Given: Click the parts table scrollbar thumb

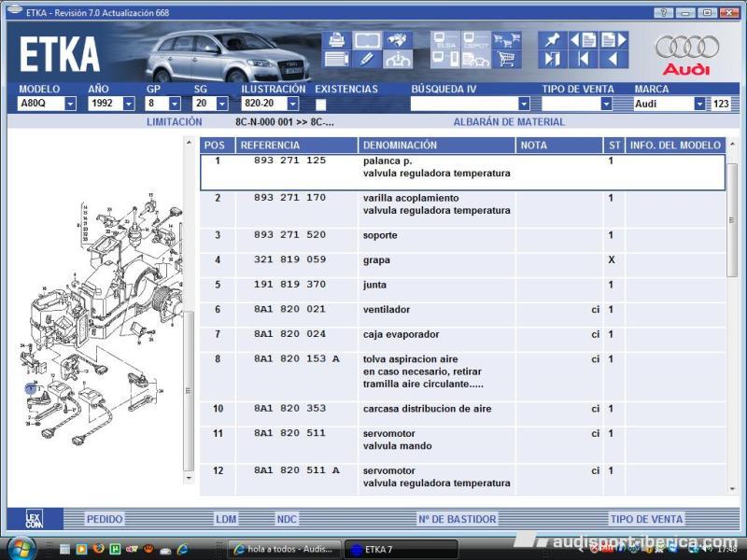Looking at the screenshot, I should coord(732,219).
